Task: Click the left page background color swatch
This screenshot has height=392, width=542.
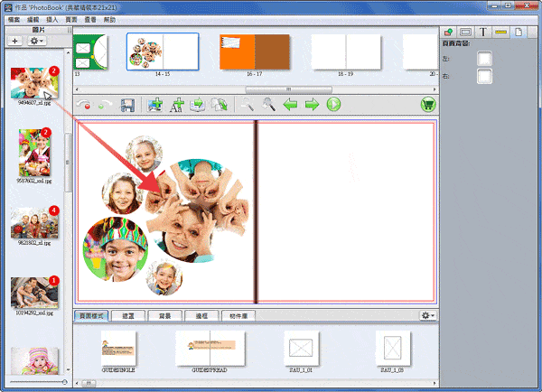Action: tap(485, 59)
